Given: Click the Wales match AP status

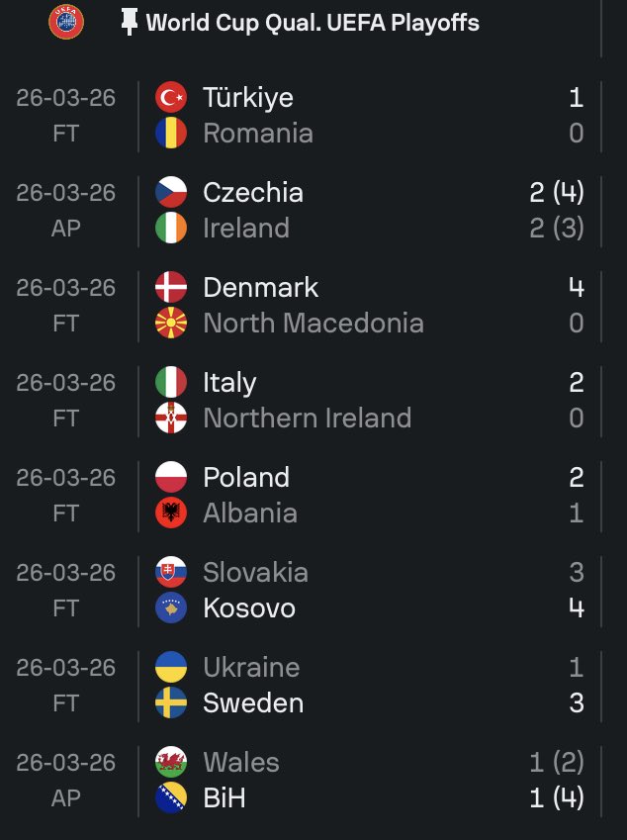Looking at the screenshot, I should tap(65, 797).
